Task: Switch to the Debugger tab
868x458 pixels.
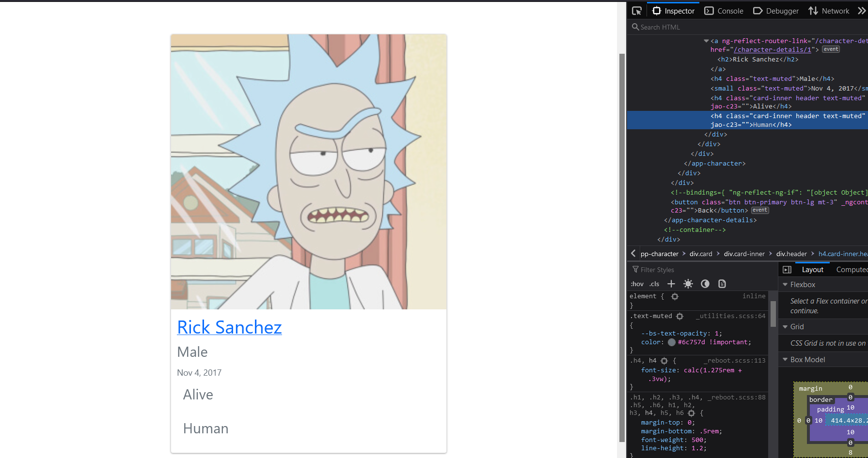Action: [x=776, y=11]
